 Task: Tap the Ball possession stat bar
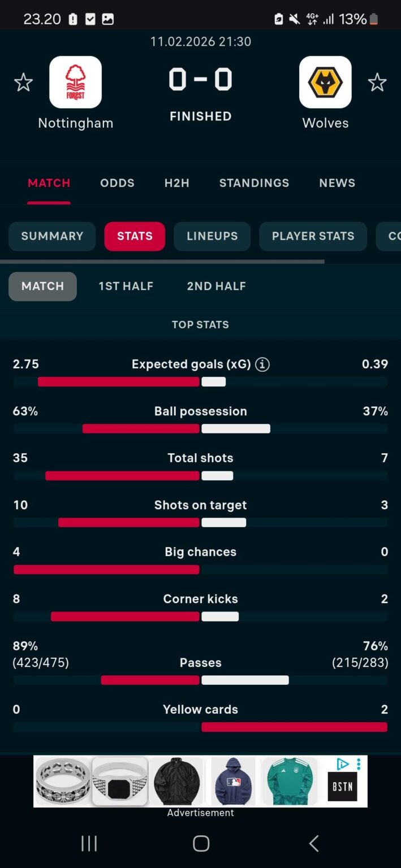200,428
